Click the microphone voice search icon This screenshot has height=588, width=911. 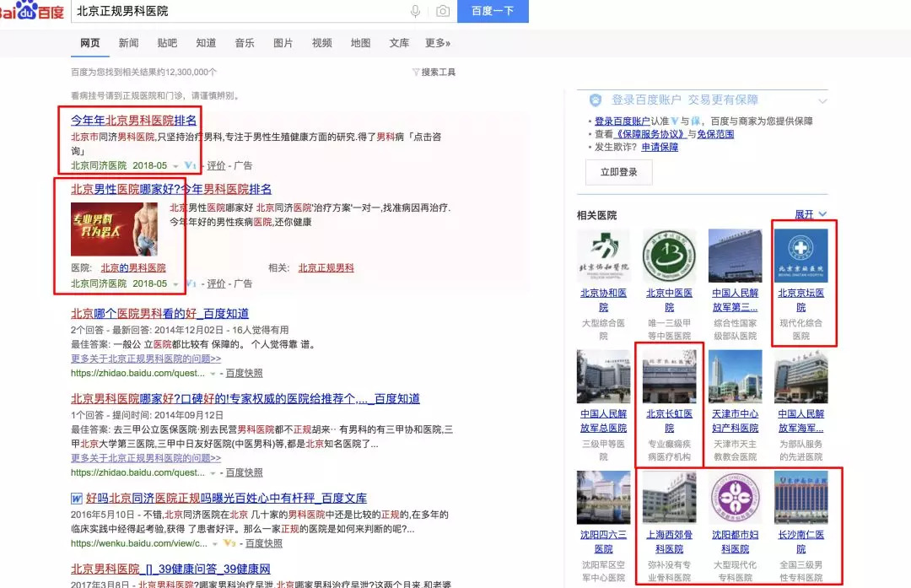tap(415, 11)
